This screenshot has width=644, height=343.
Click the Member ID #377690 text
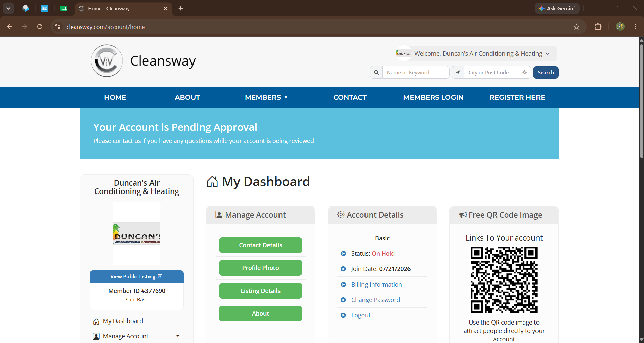coord(137,291)
